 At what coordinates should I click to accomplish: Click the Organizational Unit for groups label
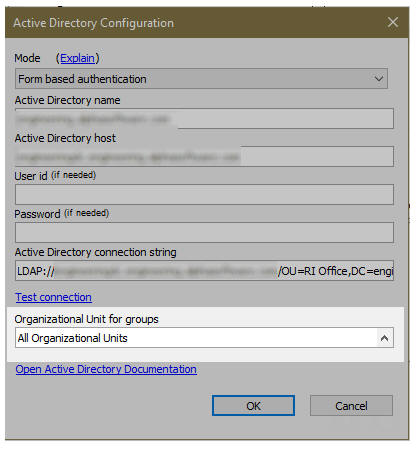coord(86,319)
